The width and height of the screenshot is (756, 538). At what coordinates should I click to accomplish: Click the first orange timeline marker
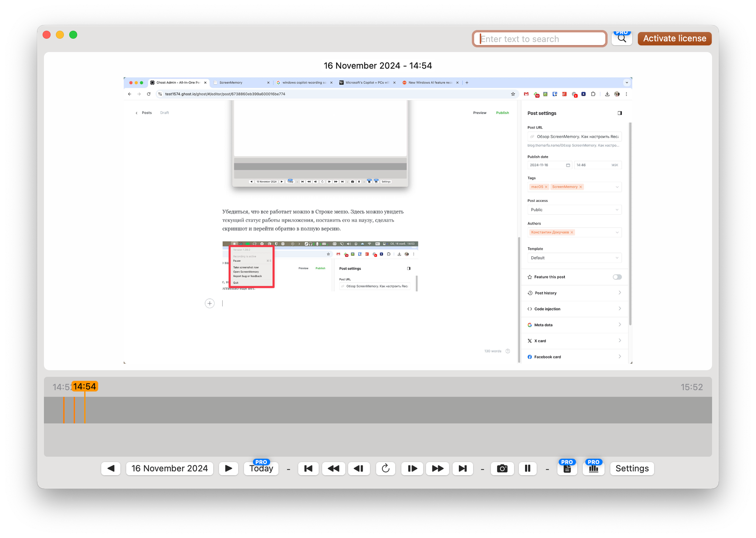pyautogui.click(x=64, y=410)
